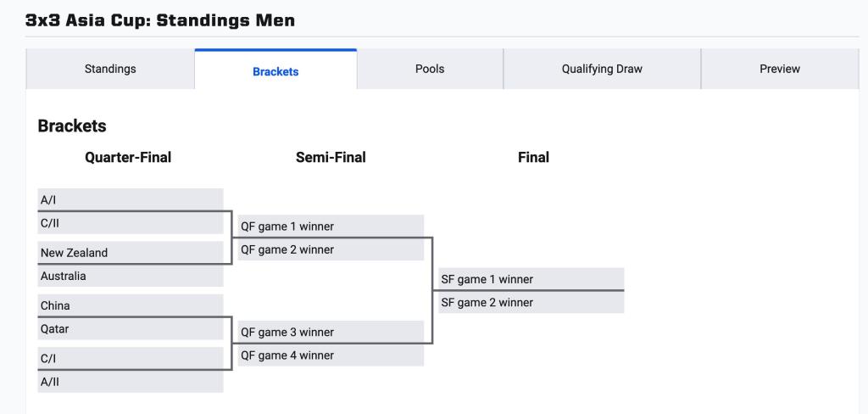Select the QF game 2 winner slot
868x414 pixels.
[331, 249]
